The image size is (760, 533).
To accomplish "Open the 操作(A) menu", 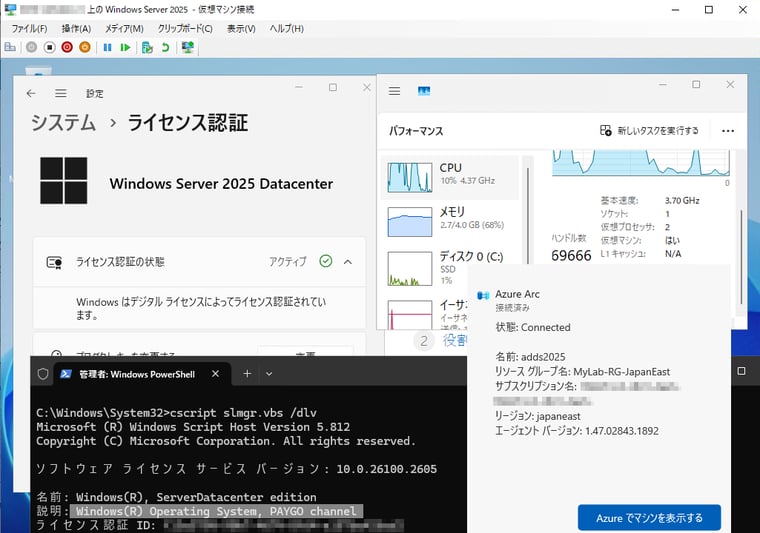I will 76,29.
